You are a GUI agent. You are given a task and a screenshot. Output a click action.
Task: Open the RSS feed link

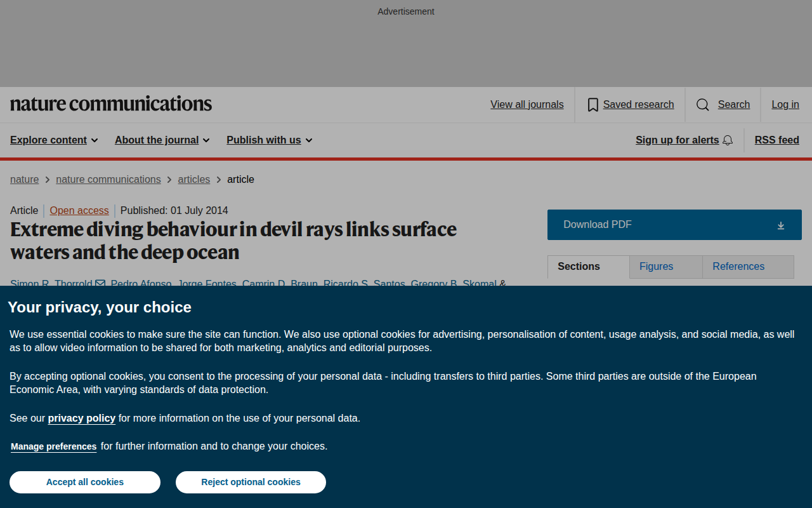point(776,140)
